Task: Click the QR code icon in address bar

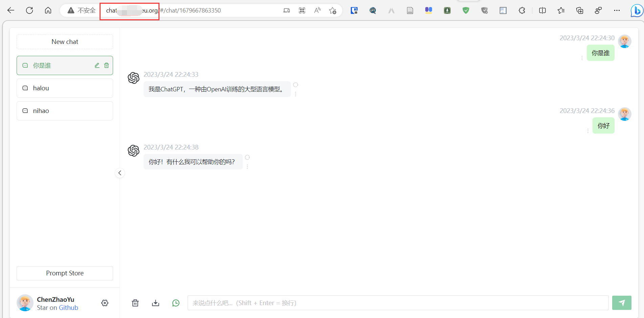Action: pos(302,10)
